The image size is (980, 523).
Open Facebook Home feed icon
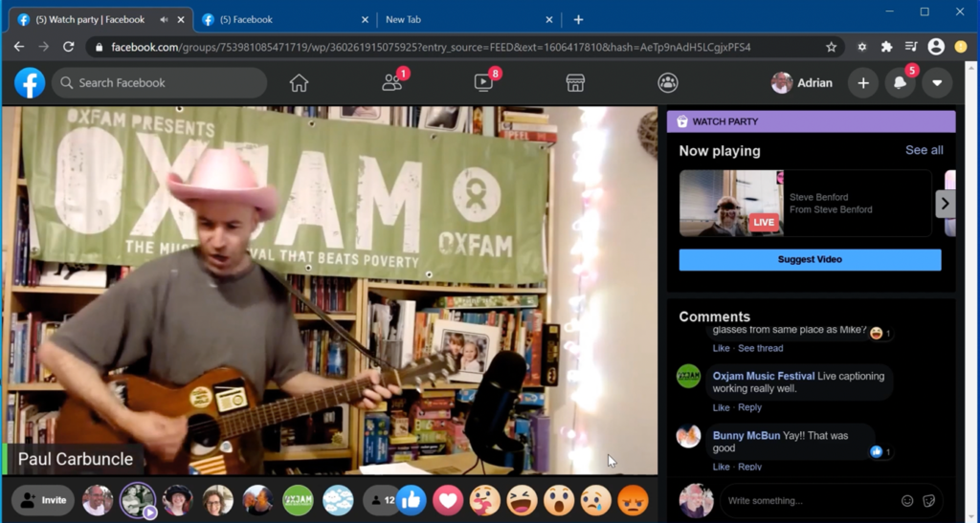point(299,83)
